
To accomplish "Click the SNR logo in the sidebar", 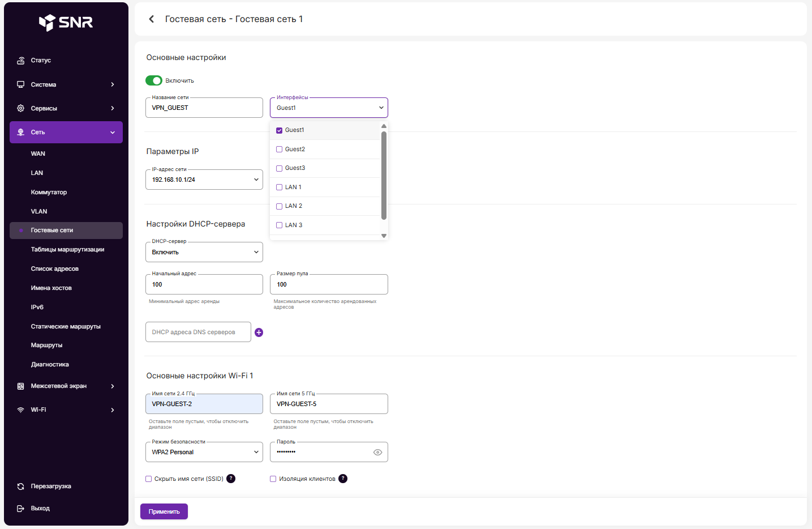I will pyautogui.click(x=66, y=22).
